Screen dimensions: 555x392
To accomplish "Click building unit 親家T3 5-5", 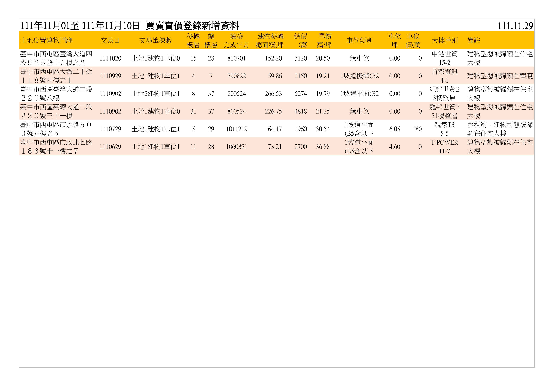I will (445, 129).
